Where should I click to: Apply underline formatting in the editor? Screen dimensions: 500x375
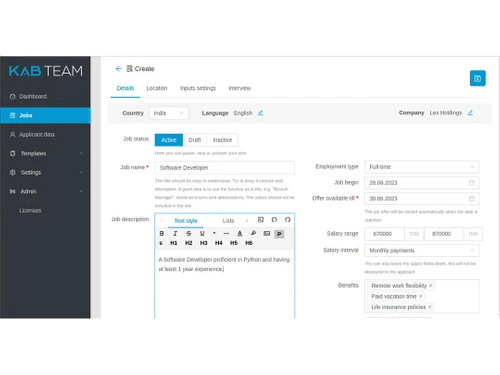[202, 234]
